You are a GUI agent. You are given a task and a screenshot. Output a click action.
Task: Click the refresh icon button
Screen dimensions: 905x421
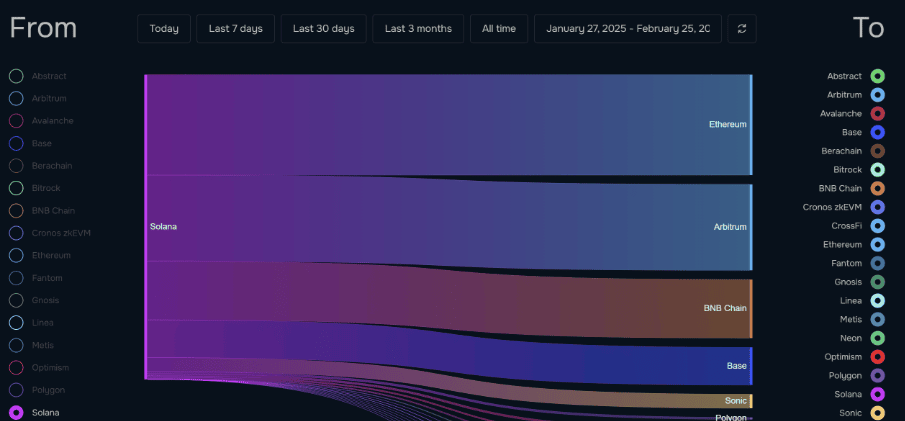(x=741, y=29)
